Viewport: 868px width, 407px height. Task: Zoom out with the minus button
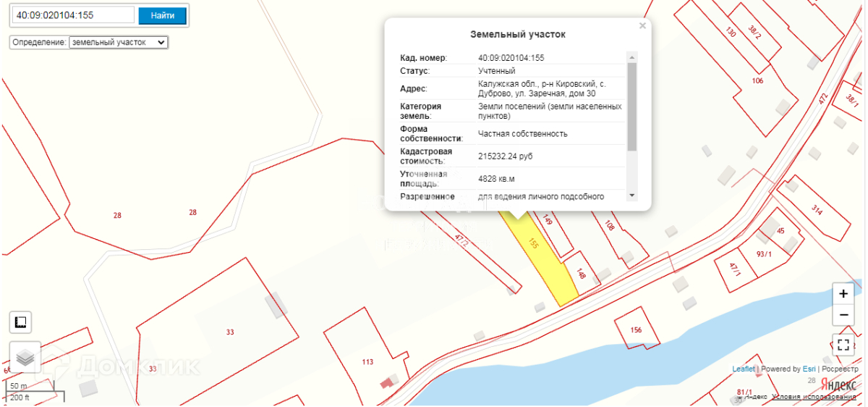pyautogui.click(x=843, y=315)
